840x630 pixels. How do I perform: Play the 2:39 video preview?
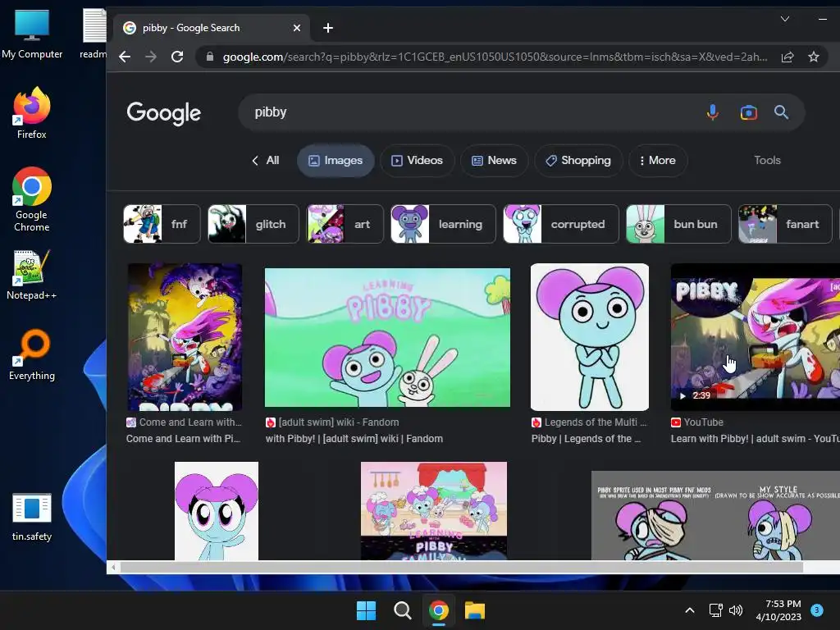click(695, 395)
